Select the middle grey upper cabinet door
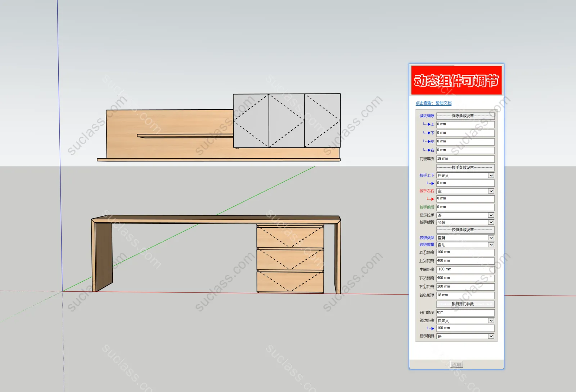 (x=287, y=121)
